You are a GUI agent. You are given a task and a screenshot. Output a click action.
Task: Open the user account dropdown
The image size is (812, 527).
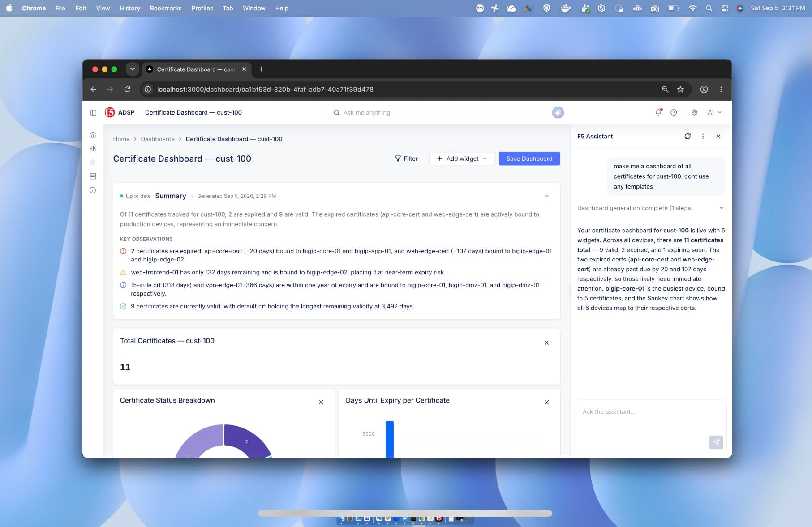714,112
